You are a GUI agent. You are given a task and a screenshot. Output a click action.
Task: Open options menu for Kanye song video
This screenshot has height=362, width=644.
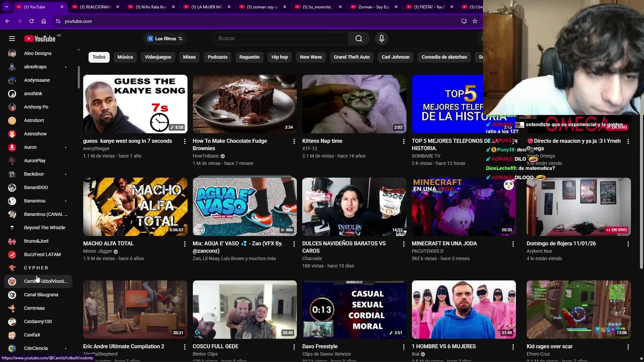(x=184, y=141)
